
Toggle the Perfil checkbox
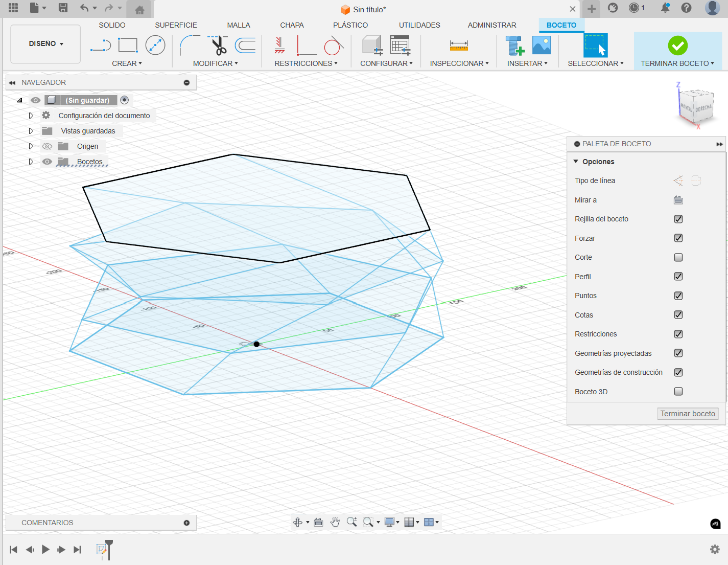tap(678, 276)
